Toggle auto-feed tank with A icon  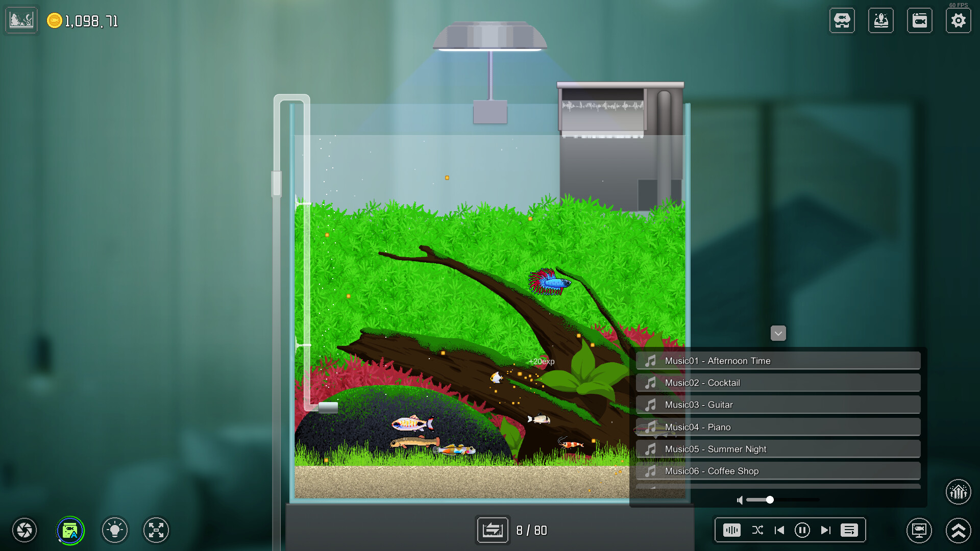click(70, 531)
